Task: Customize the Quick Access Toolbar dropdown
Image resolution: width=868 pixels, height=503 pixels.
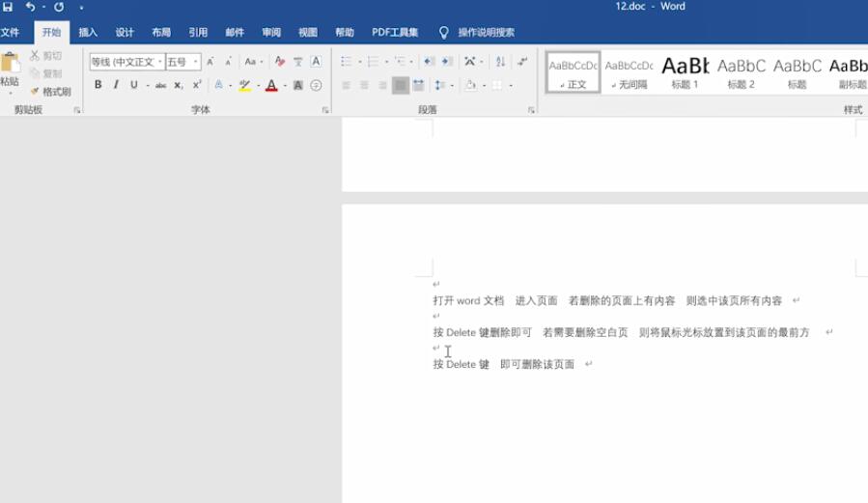Action: tap(81, 8)
